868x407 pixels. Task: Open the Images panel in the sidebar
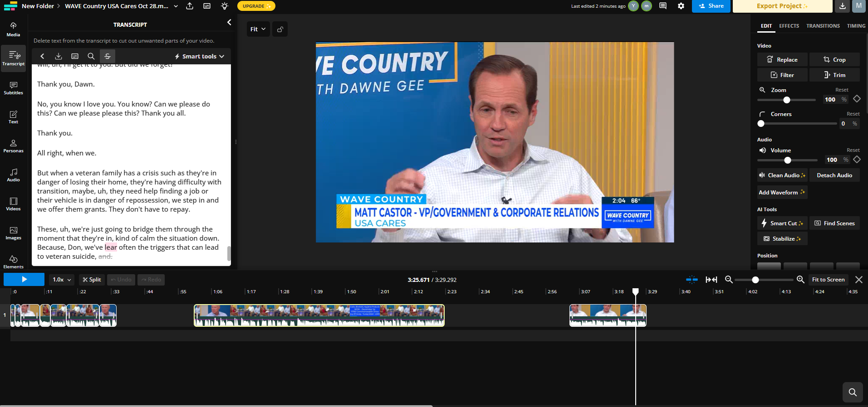13,233
